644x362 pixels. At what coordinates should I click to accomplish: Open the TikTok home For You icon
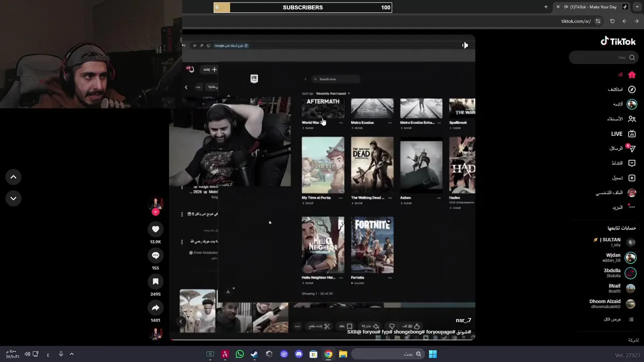[x=632, y=74]
